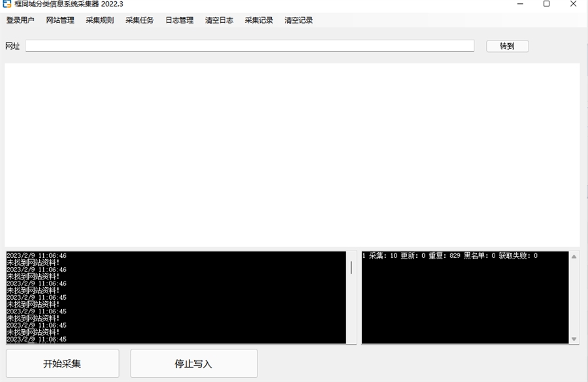Open the 采集任务 menu
The image size is (588, 382).
(x=140, y=20)
